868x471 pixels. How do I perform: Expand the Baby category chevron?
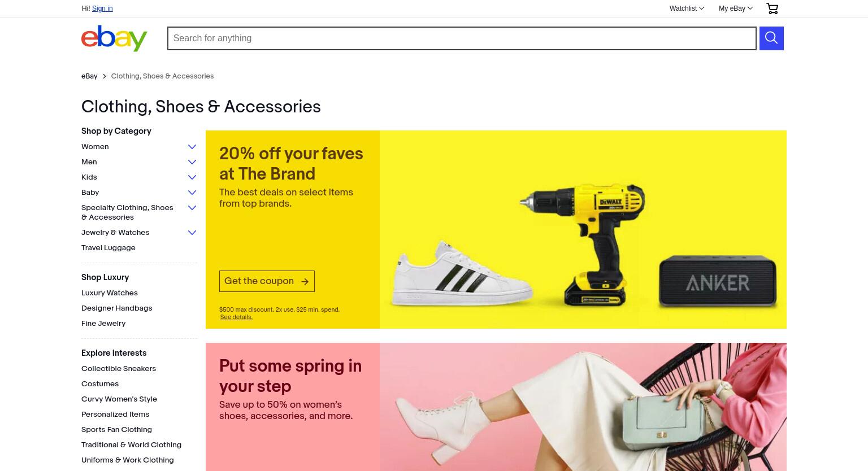192,193
